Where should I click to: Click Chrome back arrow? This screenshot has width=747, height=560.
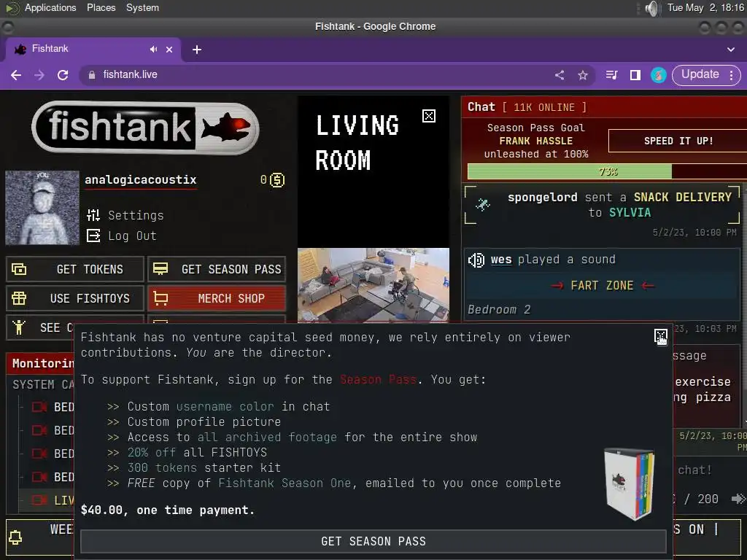pos(16,75)
